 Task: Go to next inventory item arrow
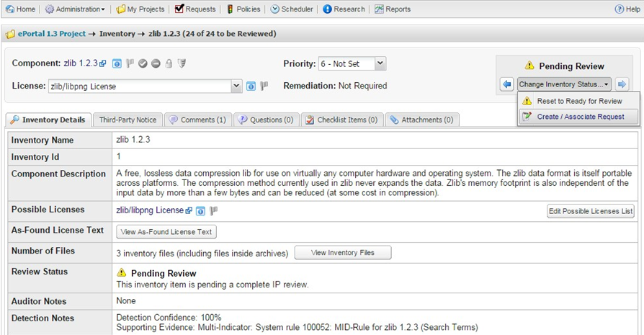tap(622, 84)
